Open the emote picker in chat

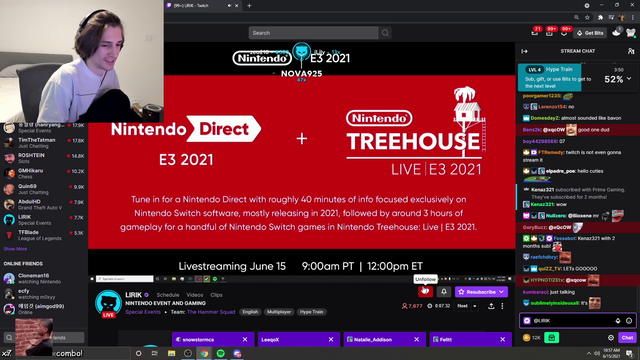629,321
